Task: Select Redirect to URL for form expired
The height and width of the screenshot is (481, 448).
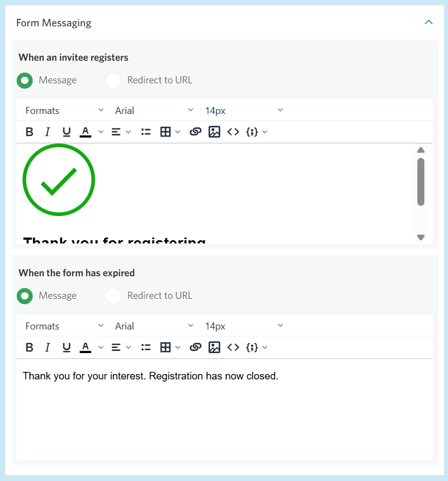Action: pos(113,296)
